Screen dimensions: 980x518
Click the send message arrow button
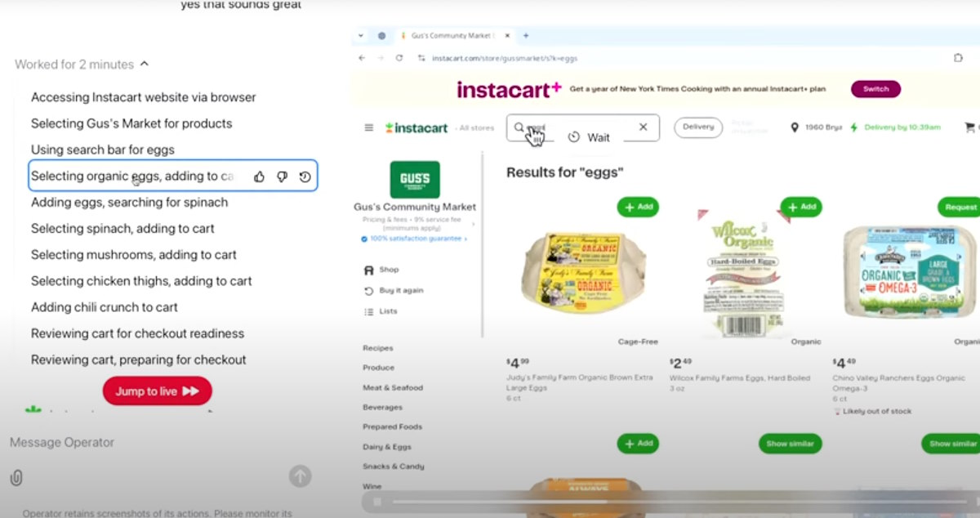301,476
